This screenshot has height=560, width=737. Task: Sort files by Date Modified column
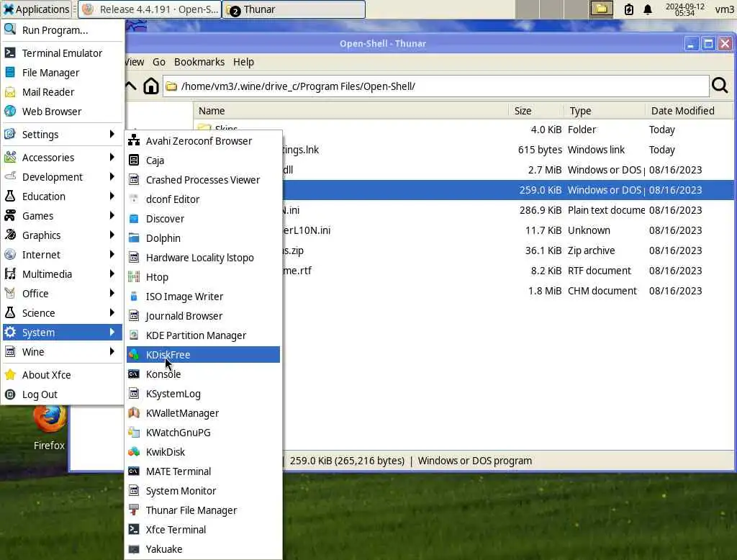tap(688, 111)
